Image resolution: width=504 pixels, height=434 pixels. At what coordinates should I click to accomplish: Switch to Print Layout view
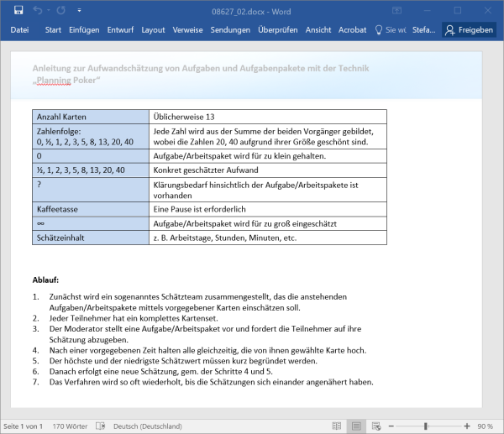coord(355,426)
